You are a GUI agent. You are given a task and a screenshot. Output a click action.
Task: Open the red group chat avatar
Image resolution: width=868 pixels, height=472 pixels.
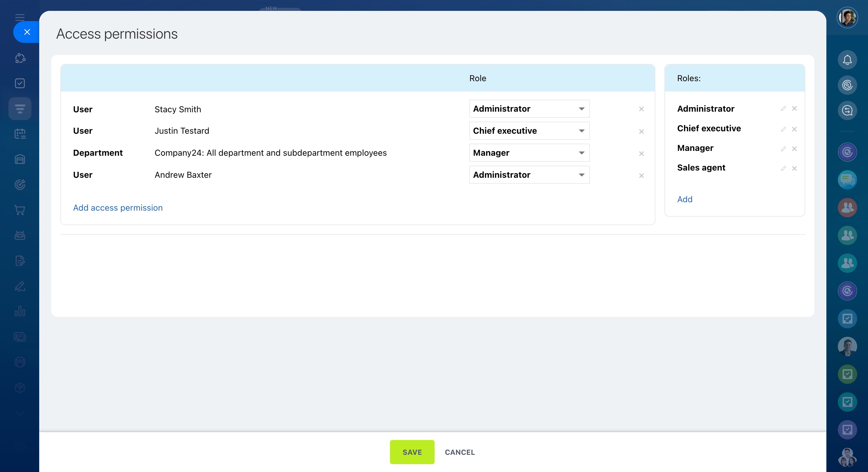pos(847,207)
